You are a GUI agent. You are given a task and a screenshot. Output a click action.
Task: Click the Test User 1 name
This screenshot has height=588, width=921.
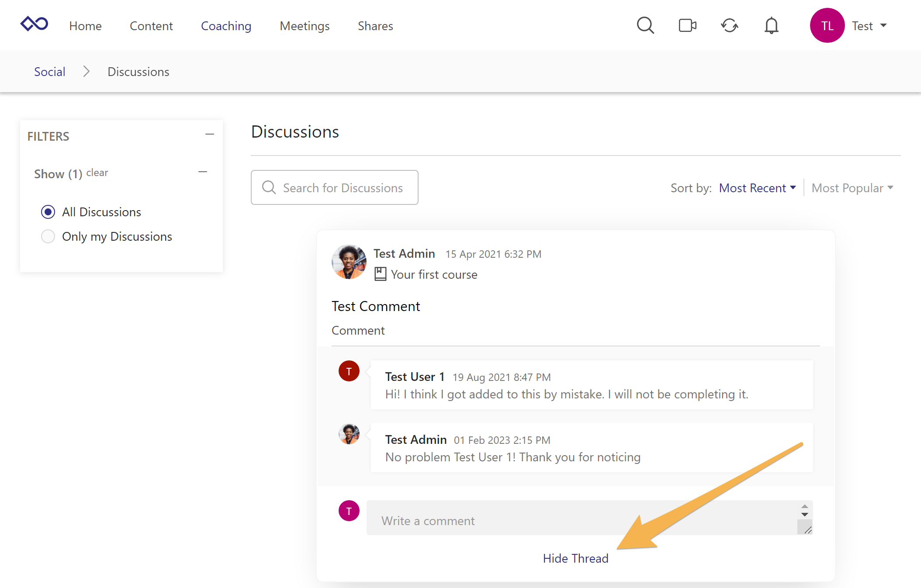(415, 377)
